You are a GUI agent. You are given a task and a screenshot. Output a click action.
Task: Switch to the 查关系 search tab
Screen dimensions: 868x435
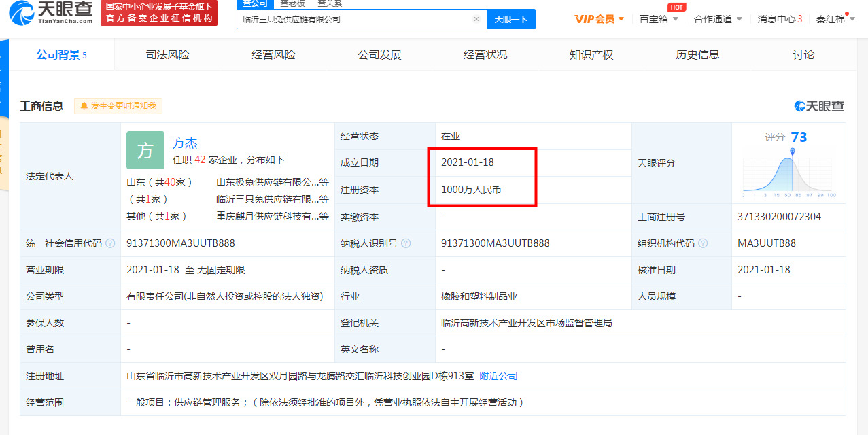pyautogui.click(x=330, y=3)
